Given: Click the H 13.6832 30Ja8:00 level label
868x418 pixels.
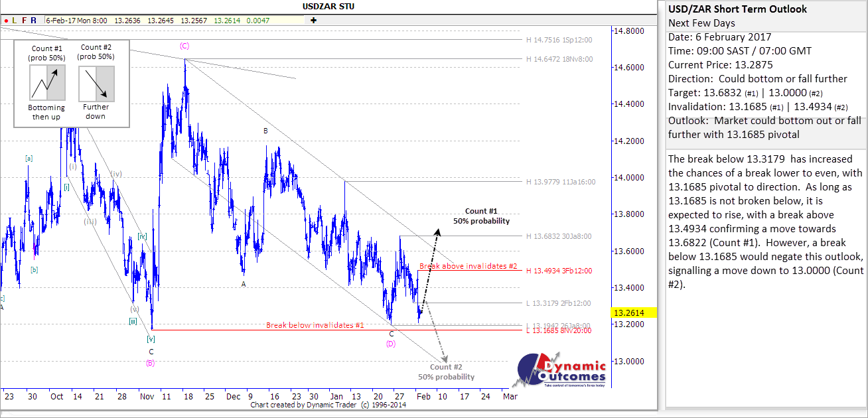Looking at the screenshot, I should 559,236.
